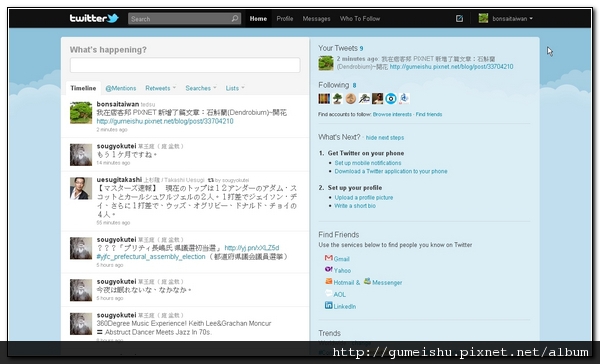Click the What's happening tweet box
Viewport: 600px width, 364px height.
(185, 65)
